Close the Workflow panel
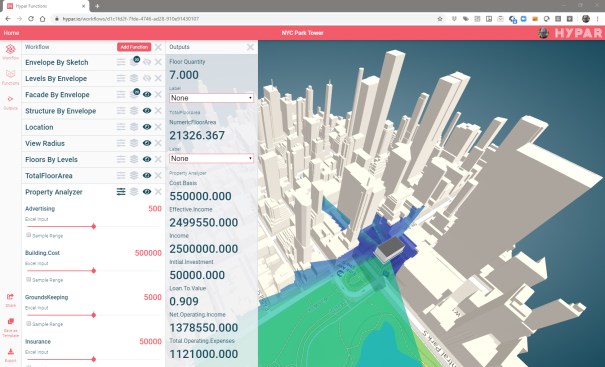605x367 pixels. click(158, 47)
